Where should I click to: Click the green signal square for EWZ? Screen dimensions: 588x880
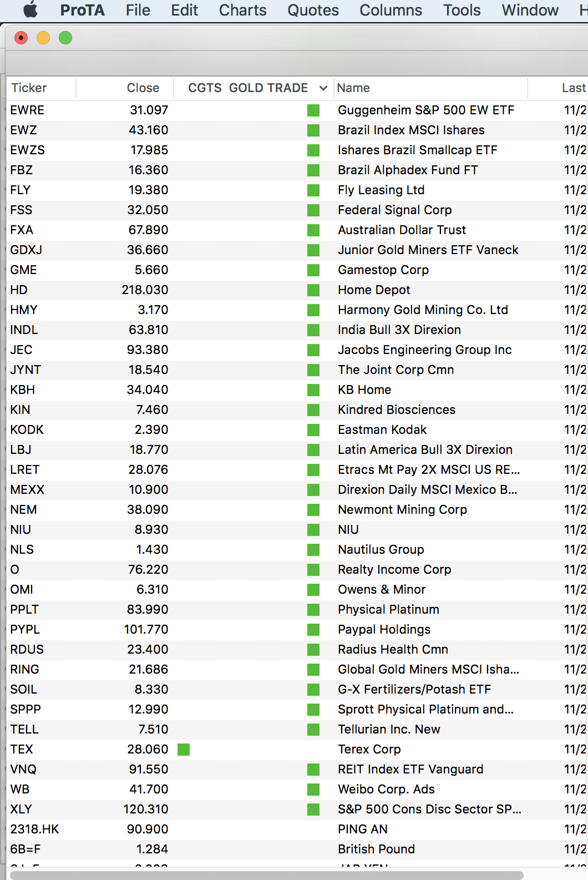click(313, 130)
